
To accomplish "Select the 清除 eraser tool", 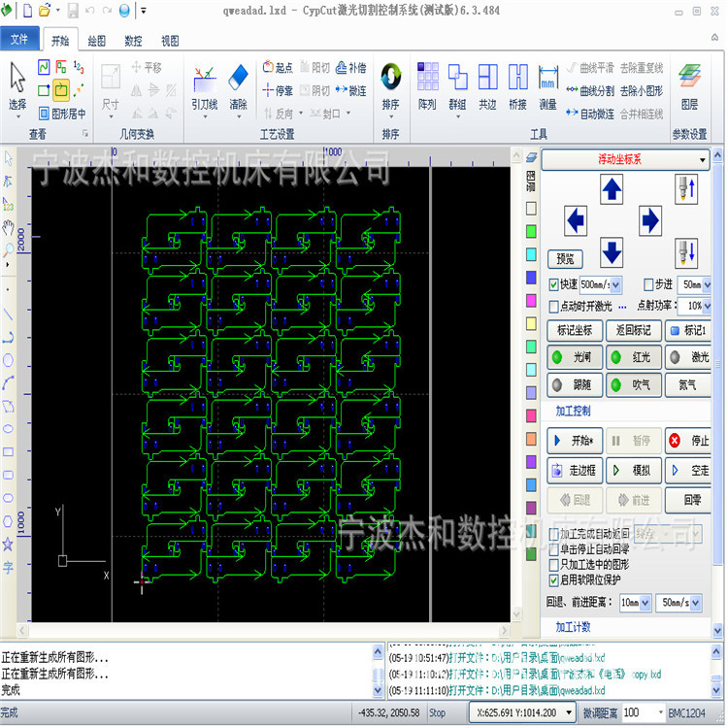I will [239, 85].
